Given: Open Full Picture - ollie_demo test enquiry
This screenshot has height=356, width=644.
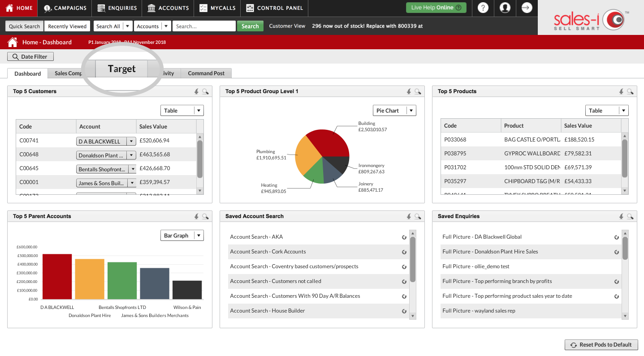Looking at the screenshot, I should 475,266.
